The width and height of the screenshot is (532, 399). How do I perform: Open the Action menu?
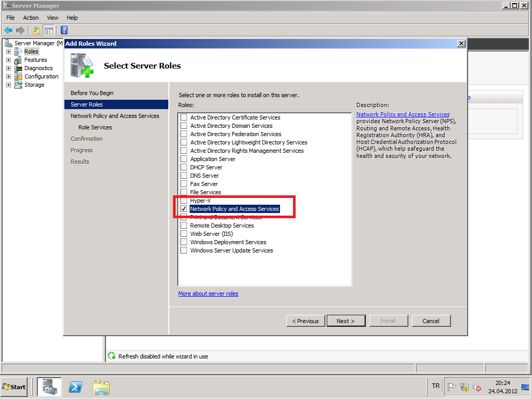tap(31, 18)
